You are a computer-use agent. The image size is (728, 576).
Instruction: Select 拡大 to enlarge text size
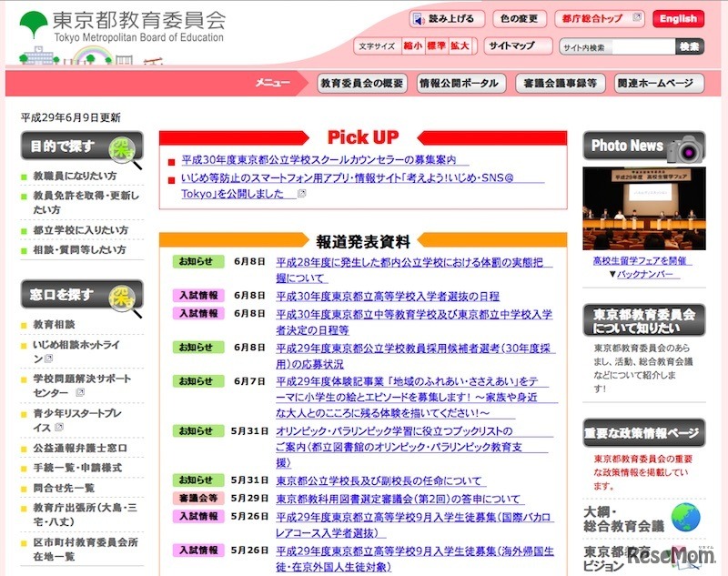462,44
